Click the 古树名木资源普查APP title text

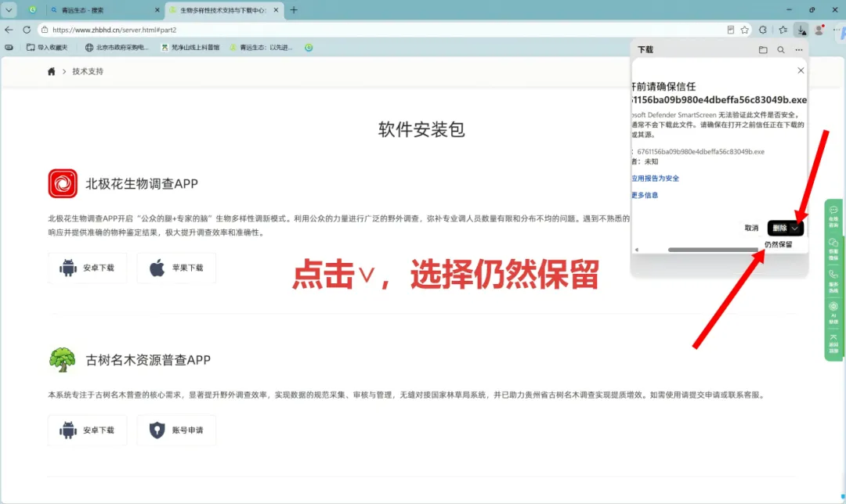click(148, 360)
